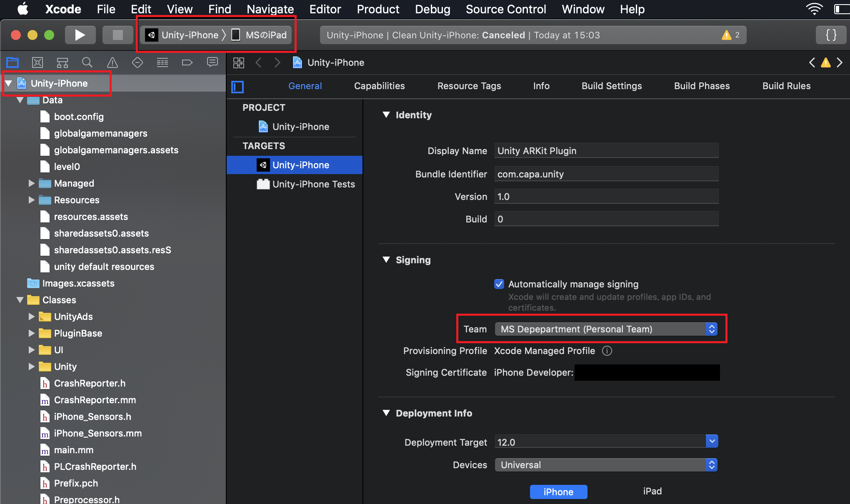850x504 pixels.
Task: Open the Build Phases tab
Action: point(702,86)
